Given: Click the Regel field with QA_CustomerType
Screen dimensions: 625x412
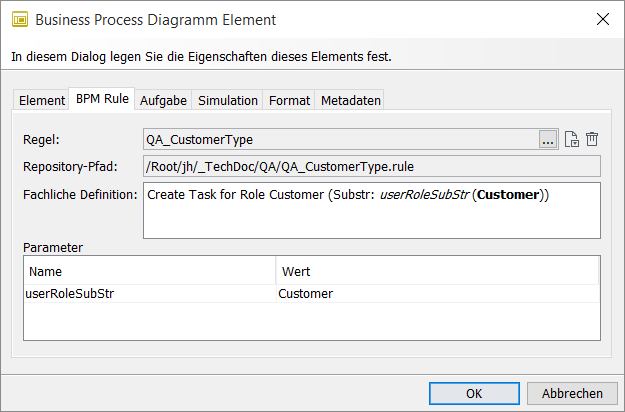Looking at the screenshot, I should pos(340,140).
